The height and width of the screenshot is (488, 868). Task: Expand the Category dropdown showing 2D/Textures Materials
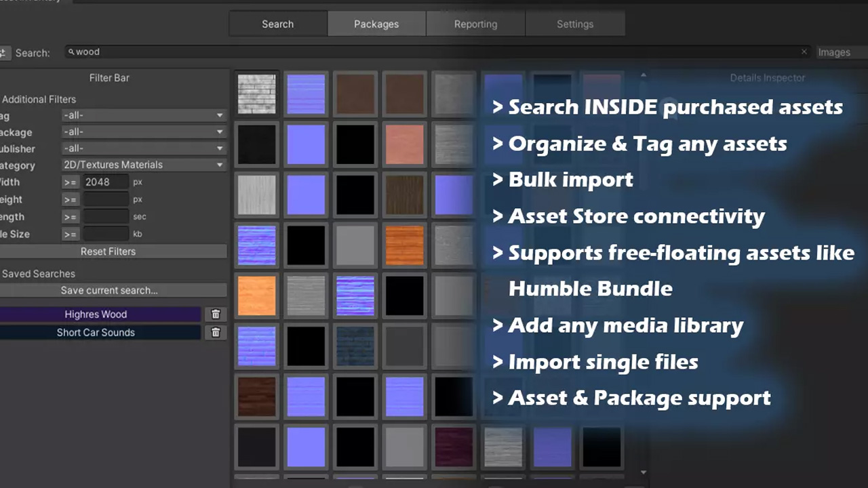tap(144, 165)
